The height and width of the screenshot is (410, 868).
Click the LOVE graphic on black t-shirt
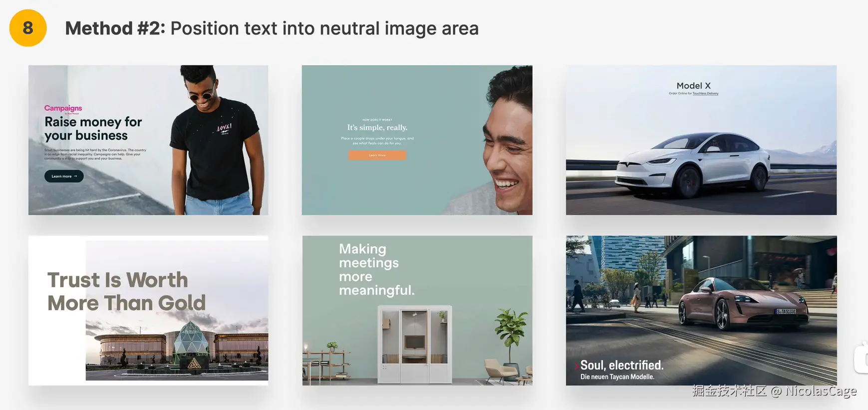pos(225,129)
